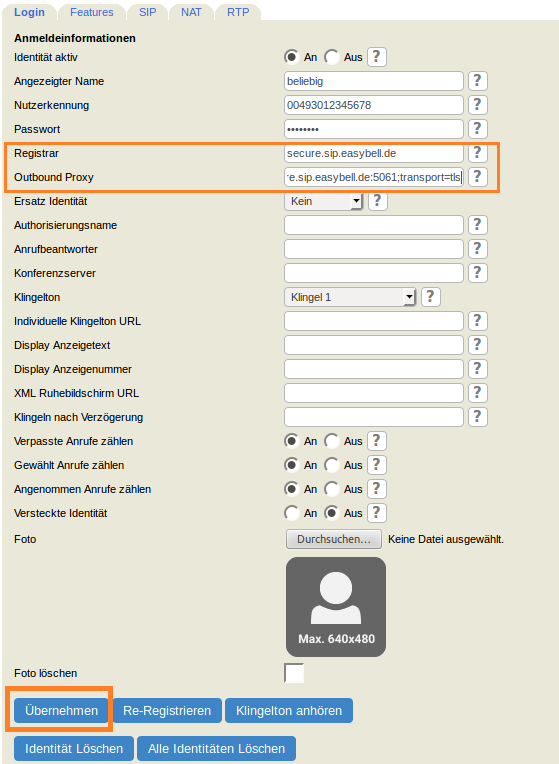
Task: Show help for the Registrar field
Action: coord(478,153)
